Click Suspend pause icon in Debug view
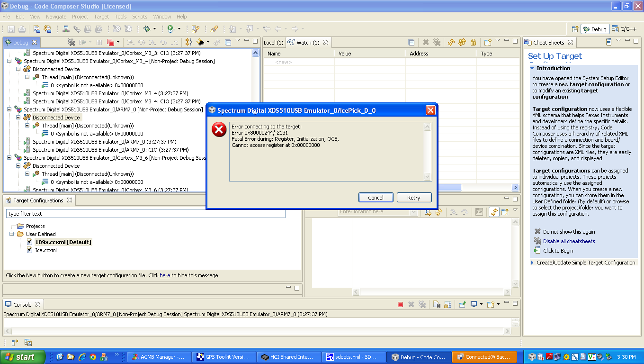Viewport: 644px width, 364px height. 99,42
